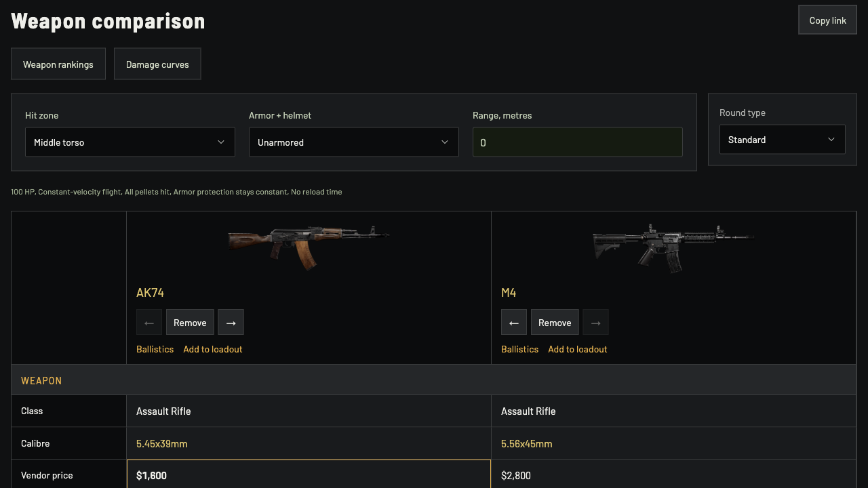Move M4 column left with arrow

[x=514, y=323]
